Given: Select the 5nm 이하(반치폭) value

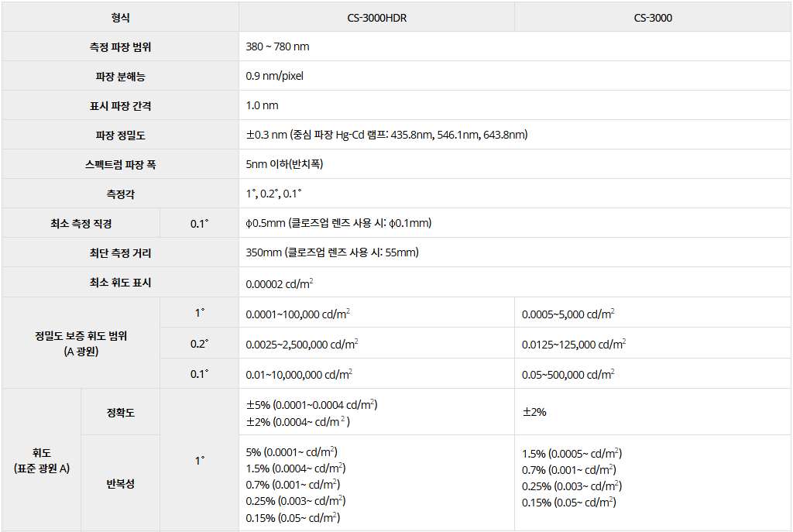Looking at the screenshot, I should click(283, 165).
